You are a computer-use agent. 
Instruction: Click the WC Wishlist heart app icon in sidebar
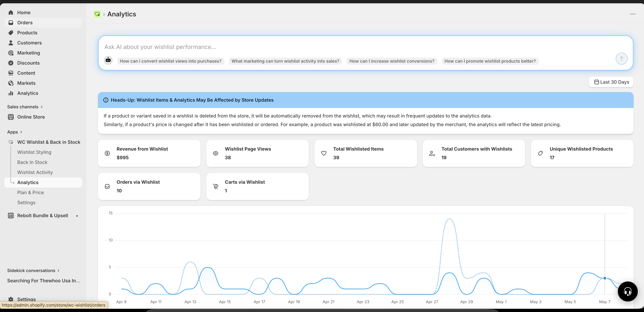11,142
